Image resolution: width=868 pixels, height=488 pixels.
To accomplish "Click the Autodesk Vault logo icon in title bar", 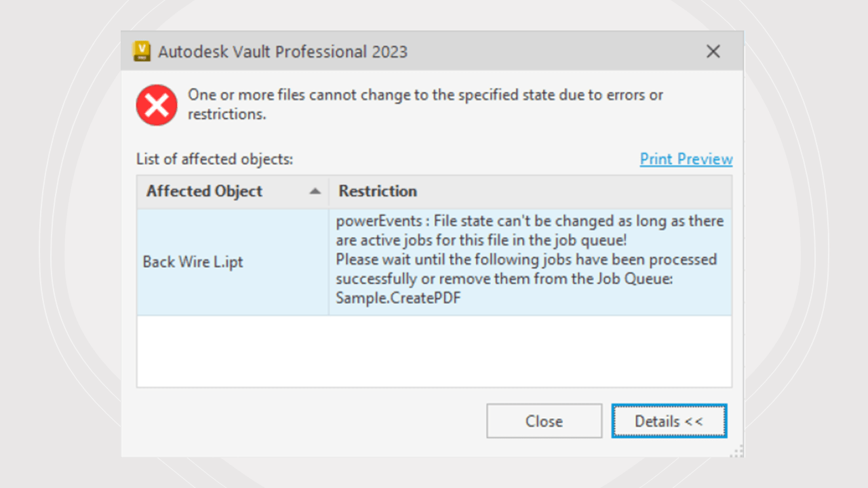I will pyautogui.click(x=142, y=52).
